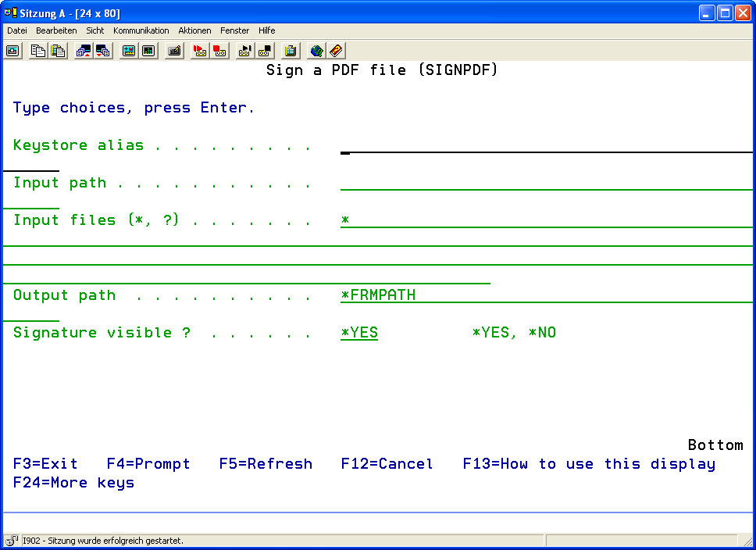Open the color remap toolbar icon
Screen dimensions: 756x550
pos(128,51)
